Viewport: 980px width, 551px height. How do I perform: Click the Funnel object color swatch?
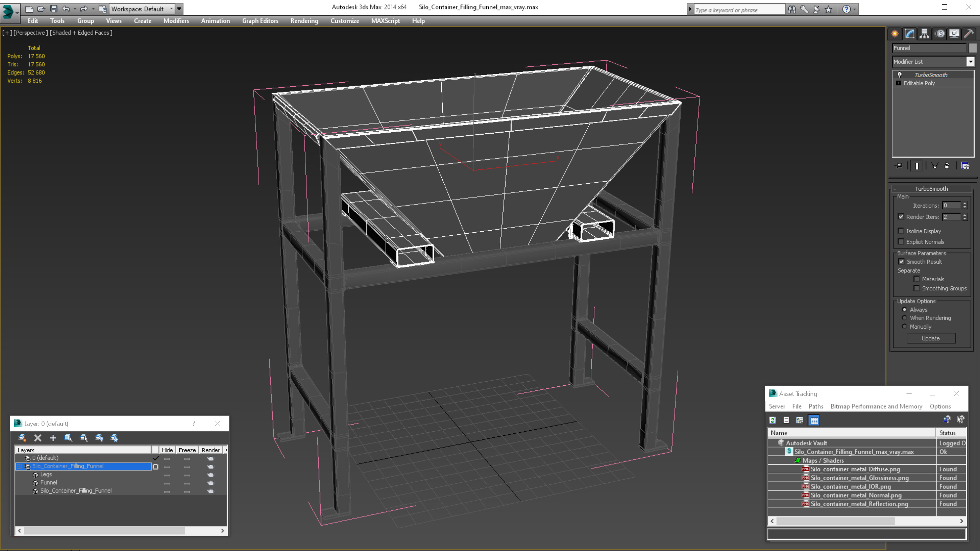pyautogui.click(x=973, y=48)
